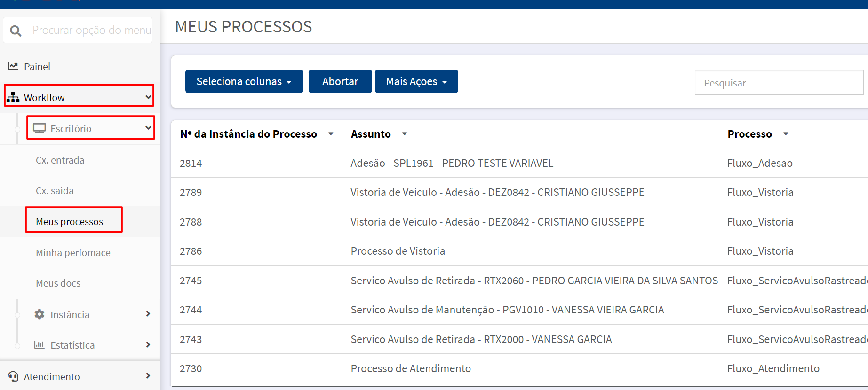
Task: Open the Mais Ações dropdown
Action: pos(416,81)
